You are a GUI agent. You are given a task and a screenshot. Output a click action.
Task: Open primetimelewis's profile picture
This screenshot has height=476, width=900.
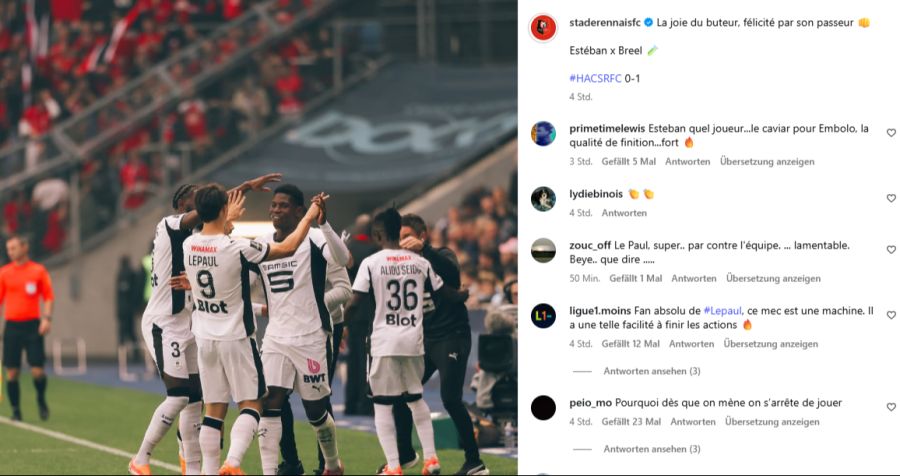(x=543, y=134)
